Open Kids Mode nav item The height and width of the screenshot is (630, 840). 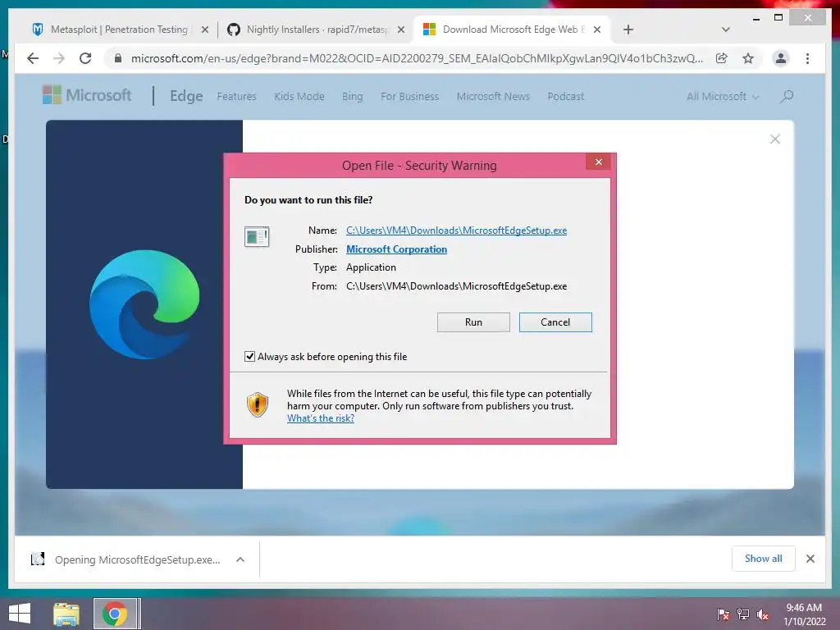[299, 97]
